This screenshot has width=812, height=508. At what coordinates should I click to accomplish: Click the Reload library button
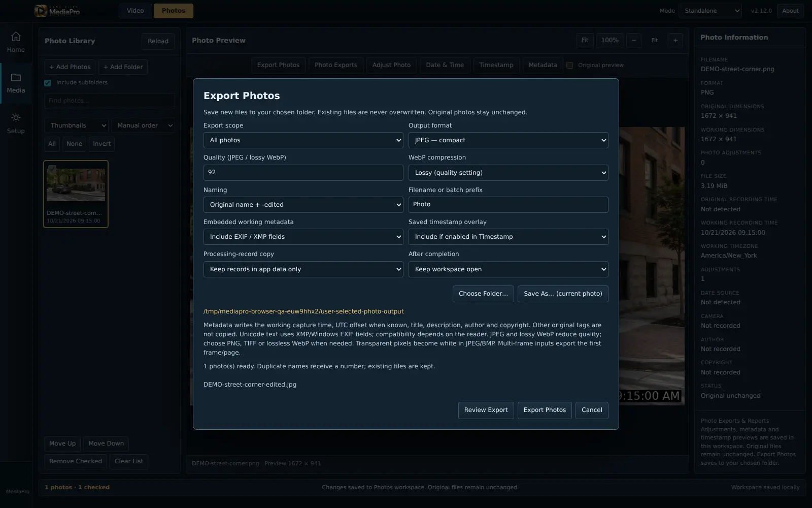coord(158,41)
